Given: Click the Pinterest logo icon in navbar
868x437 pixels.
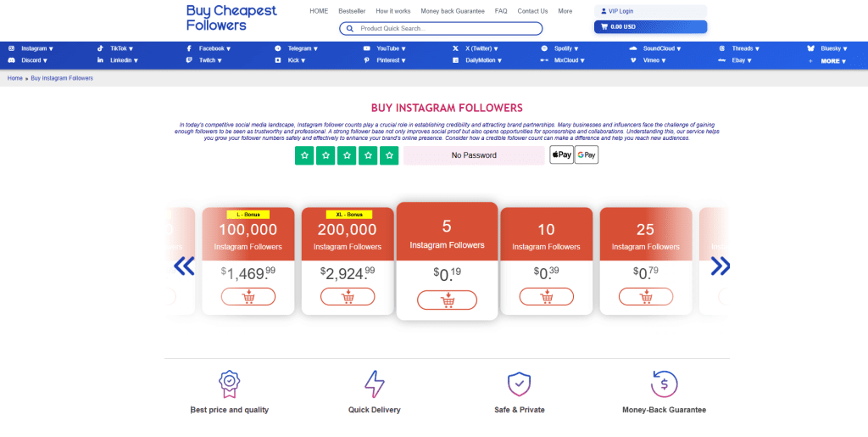Looking at the screenshot, I should 366,60.
